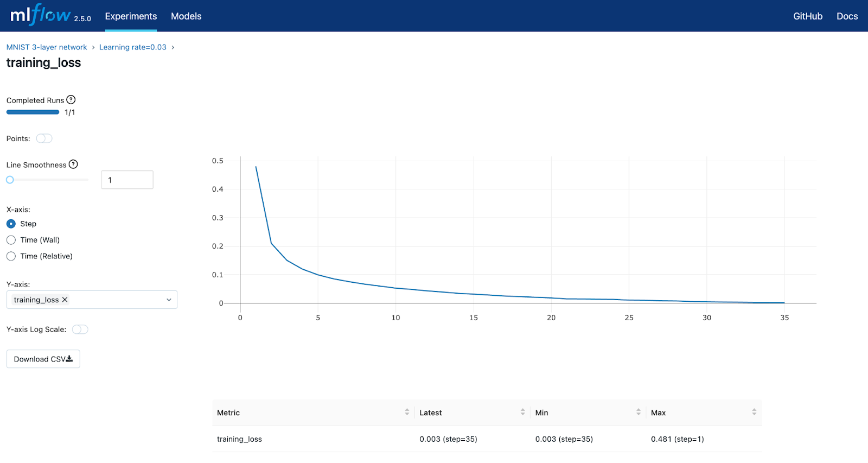Click the Line Smoothness slider handle

(10, 180)
